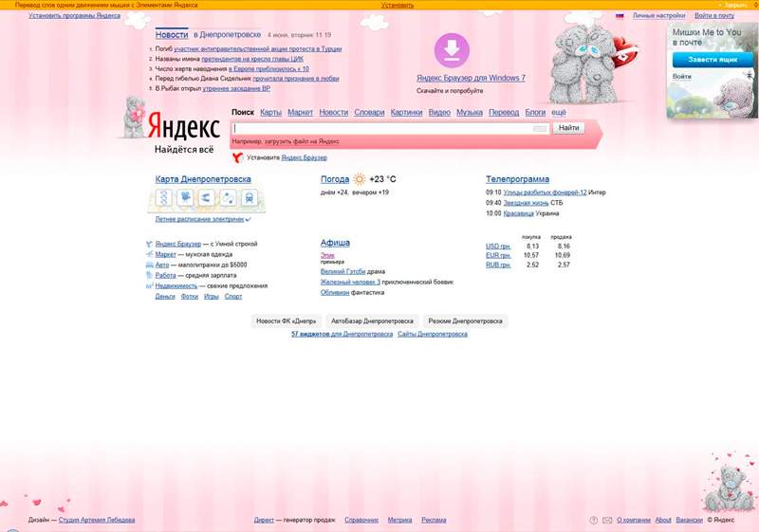Click Студия Артемия Лебедева footer link
759x532 pixels.
coord(97,521)
